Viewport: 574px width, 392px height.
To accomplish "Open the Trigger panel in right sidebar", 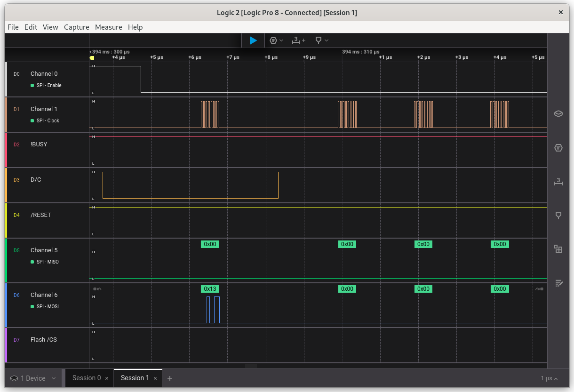I will [x=558, y=215].
